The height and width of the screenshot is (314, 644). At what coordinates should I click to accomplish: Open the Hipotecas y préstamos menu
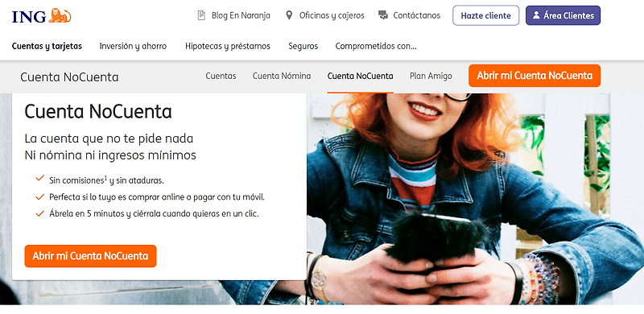tap(228, 46)
